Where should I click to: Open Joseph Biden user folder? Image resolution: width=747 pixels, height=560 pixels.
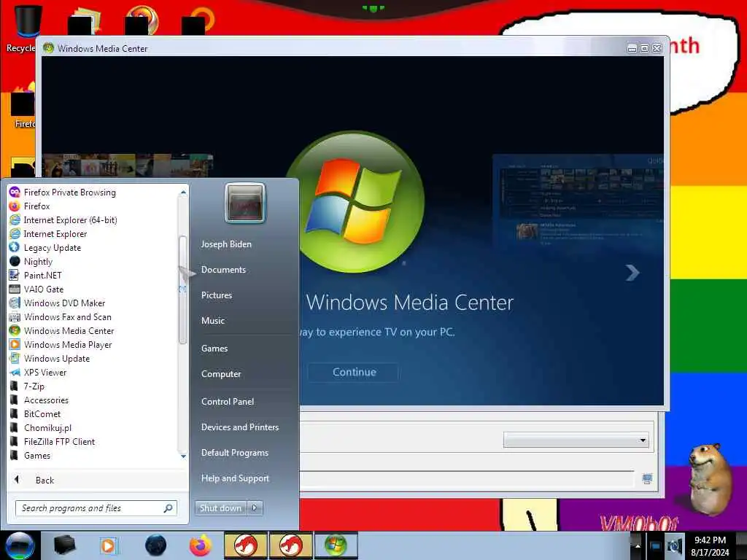(x=226, y=244)
